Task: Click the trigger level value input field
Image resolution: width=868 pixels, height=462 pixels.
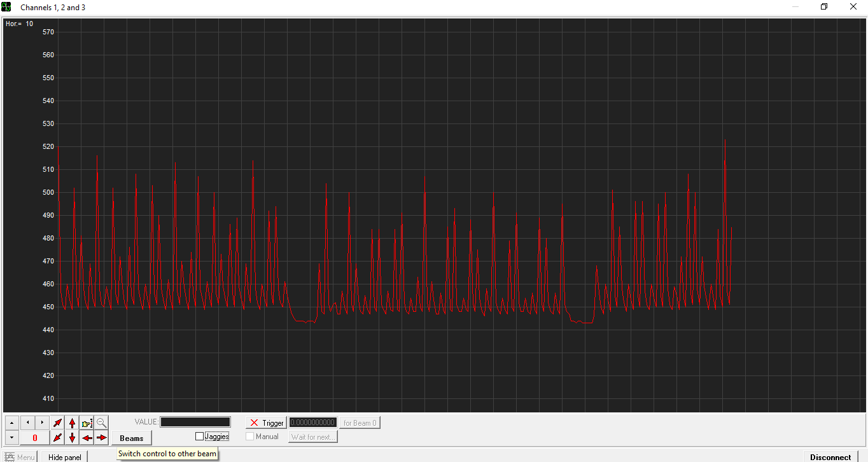Action: tap(313, 423)
